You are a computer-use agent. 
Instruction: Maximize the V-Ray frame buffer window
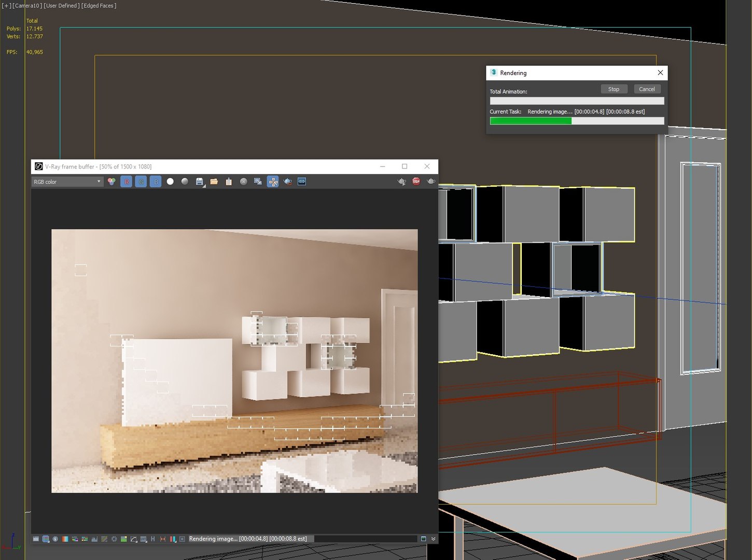pyautogui.click(x=405, y=166)
